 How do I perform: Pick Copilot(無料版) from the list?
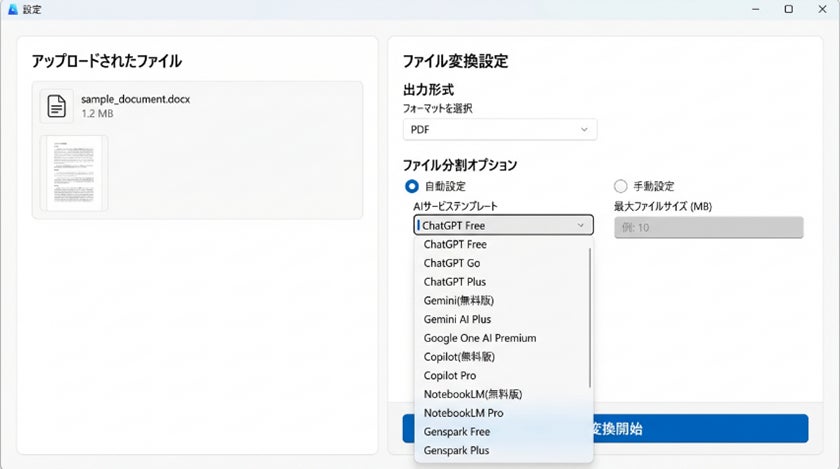point(460,356)
